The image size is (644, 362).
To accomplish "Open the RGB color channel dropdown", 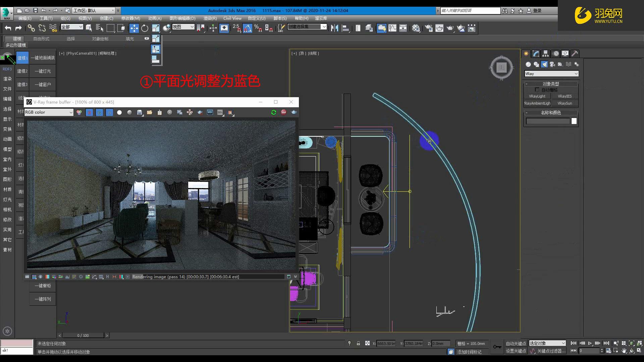I will (x=49, y=112).
